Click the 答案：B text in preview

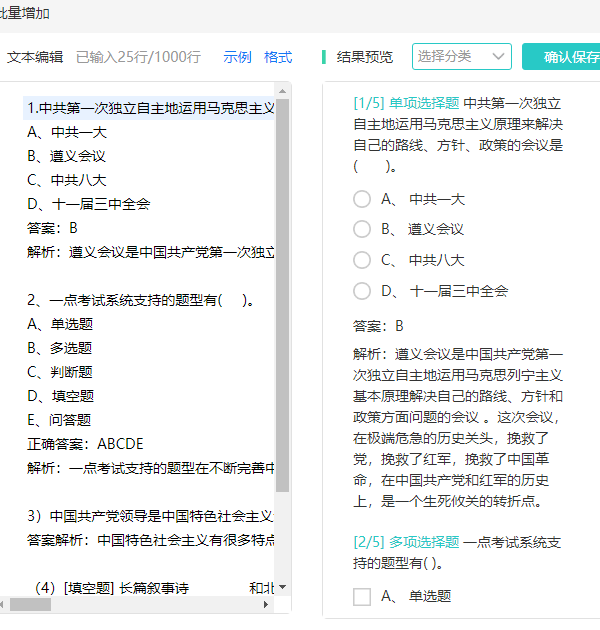coord(378,326)
